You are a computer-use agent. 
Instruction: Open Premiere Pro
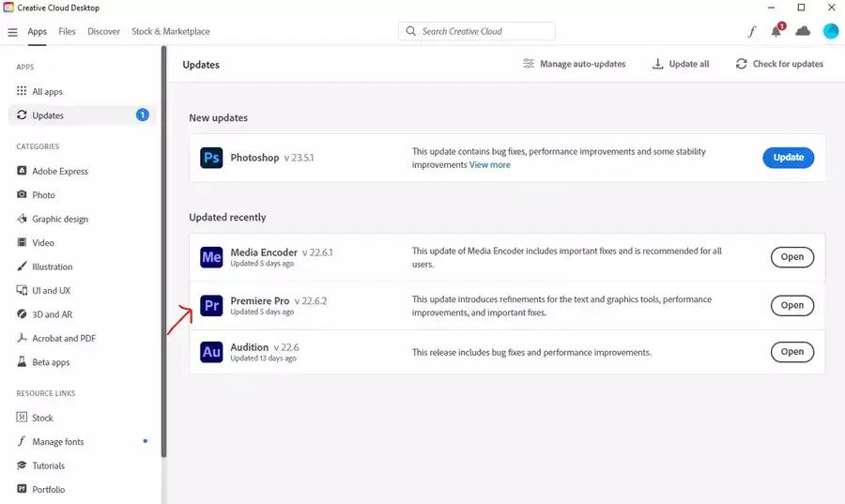click(x=792, y=305)
